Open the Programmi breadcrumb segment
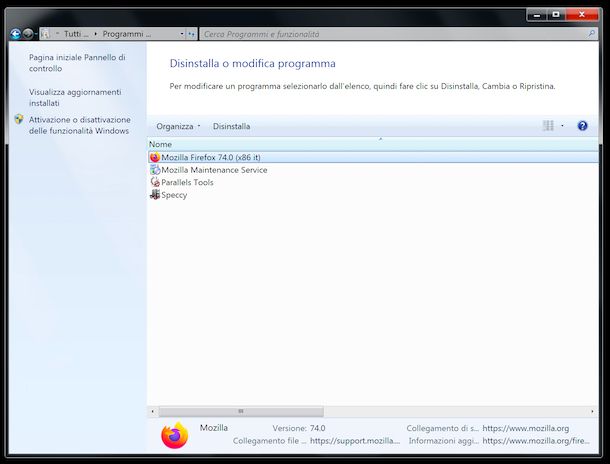 (x=127, y=34)
